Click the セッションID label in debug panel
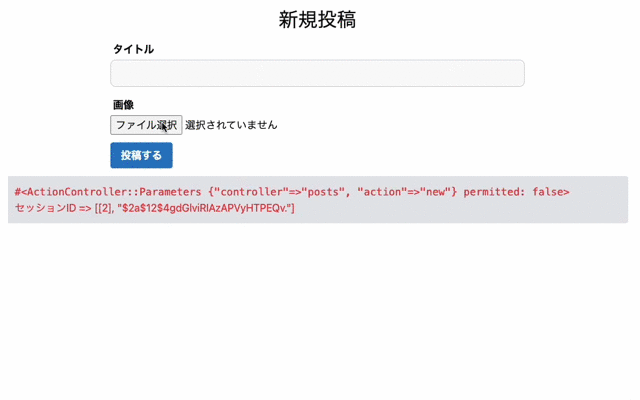Image resolution: width=640 pixels, height=400 pixels. [x=46, y=208]
